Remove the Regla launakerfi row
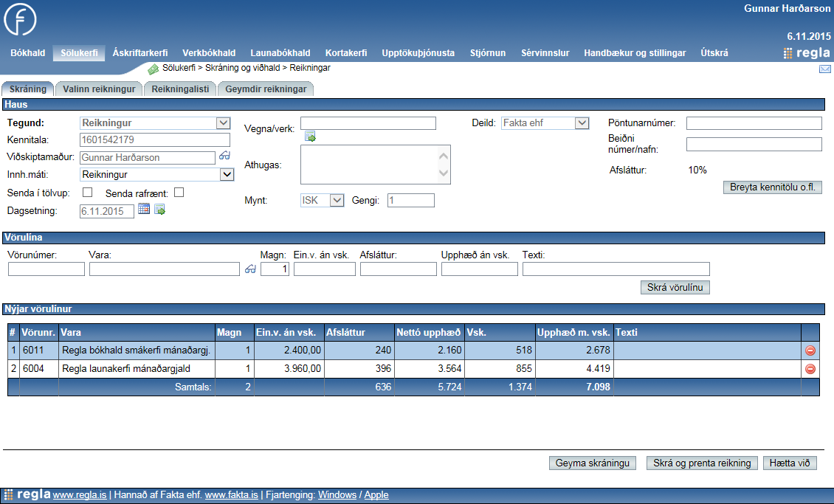 pyautogui.click(x=810, y=369)
